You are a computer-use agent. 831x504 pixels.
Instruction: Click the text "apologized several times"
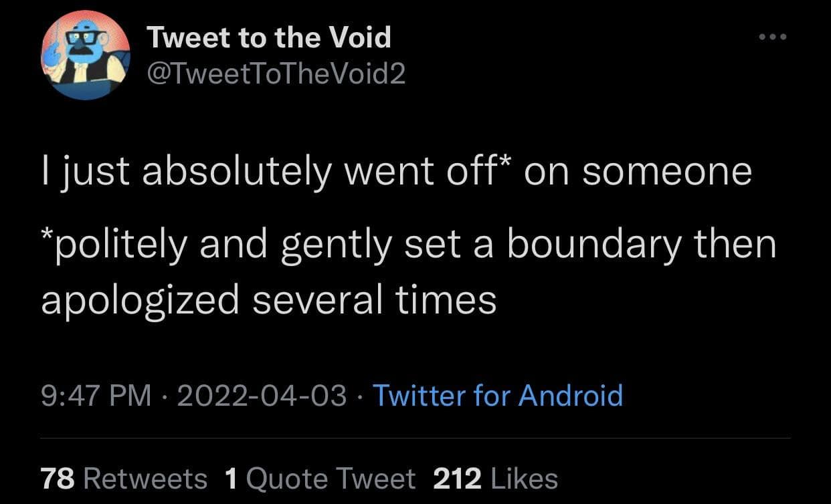(269, 299)
